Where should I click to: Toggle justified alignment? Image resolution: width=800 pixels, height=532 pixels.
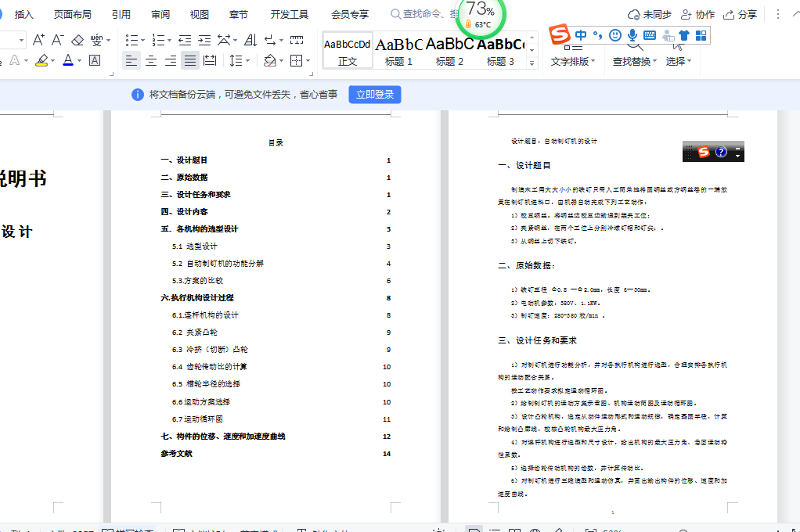click(x=189, y=59)
